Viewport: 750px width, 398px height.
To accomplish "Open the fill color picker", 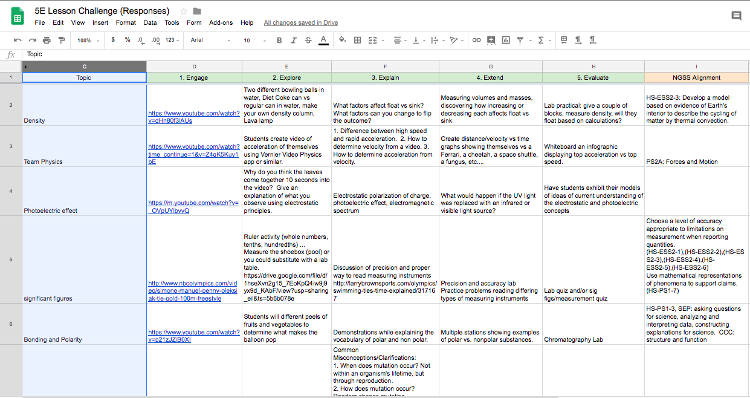I will (x=342, y=40).
